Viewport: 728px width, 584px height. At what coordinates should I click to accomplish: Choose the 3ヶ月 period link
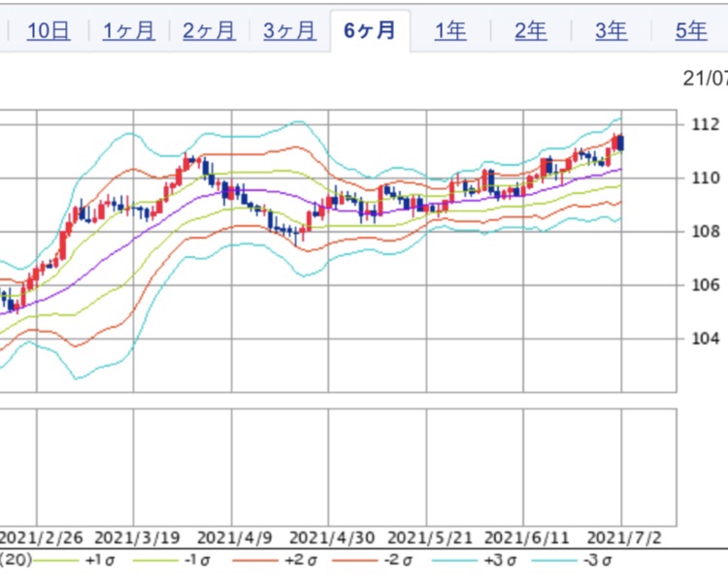point(289,31)
